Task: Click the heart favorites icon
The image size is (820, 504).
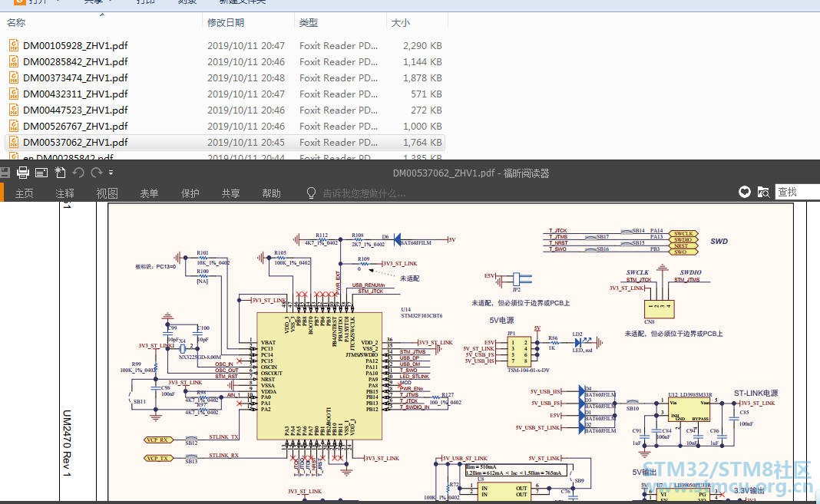Action: [745, 192]
